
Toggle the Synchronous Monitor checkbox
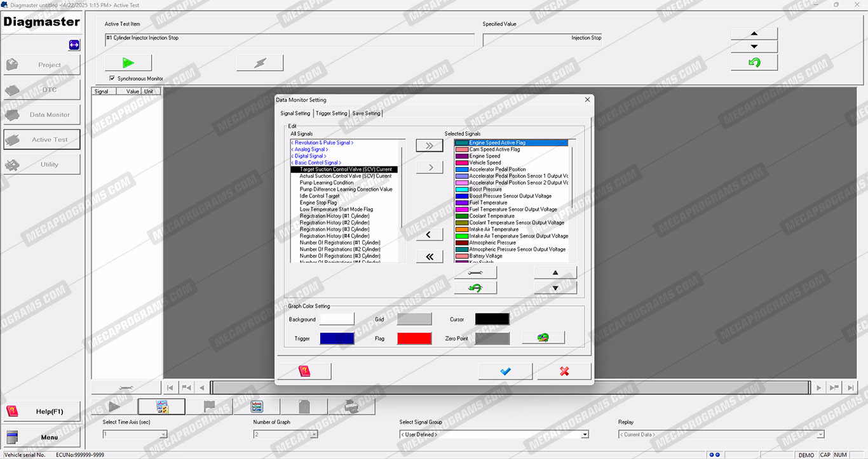(112, 79)
